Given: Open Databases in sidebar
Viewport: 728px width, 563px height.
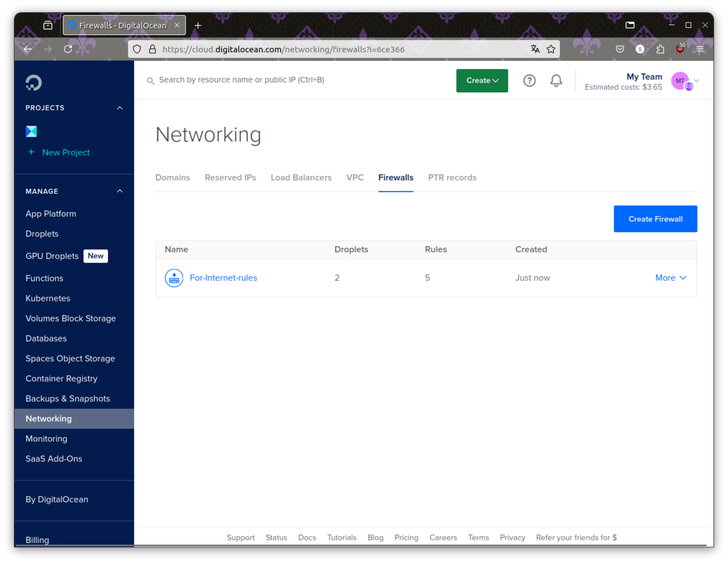Looking at the screenshot, I should [46, 338].
